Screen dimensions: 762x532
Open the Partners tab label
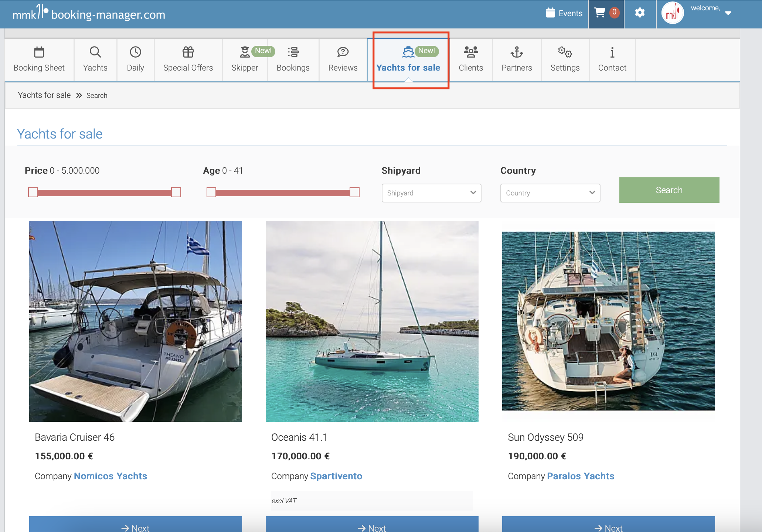[x=517, y=68]
